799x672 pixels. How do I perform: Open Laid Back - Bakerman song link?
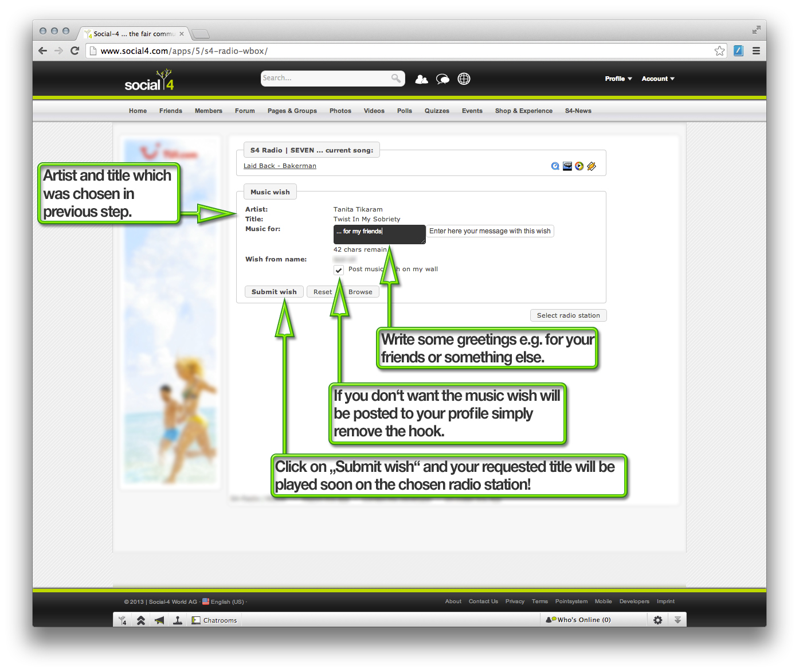(x=280, y=166)
